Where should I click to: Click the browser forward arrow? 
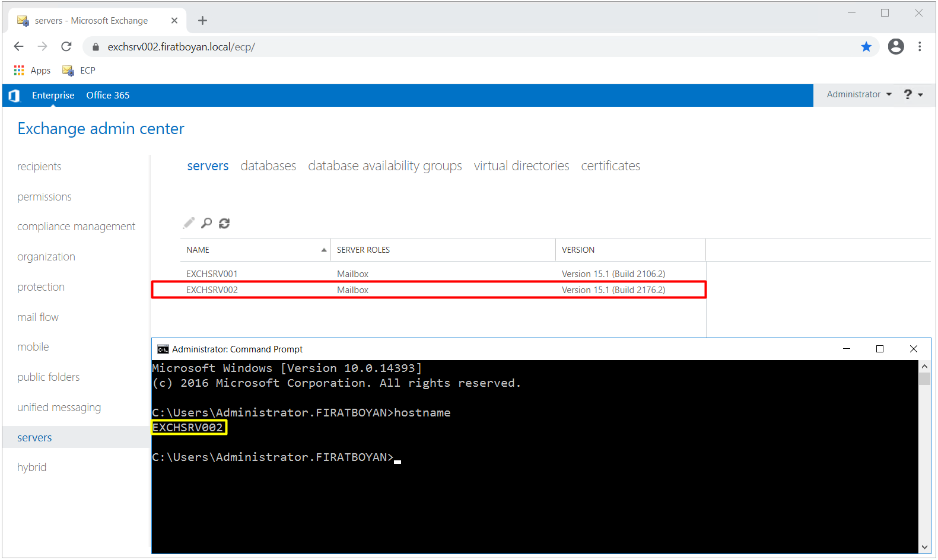pos(42,46)
